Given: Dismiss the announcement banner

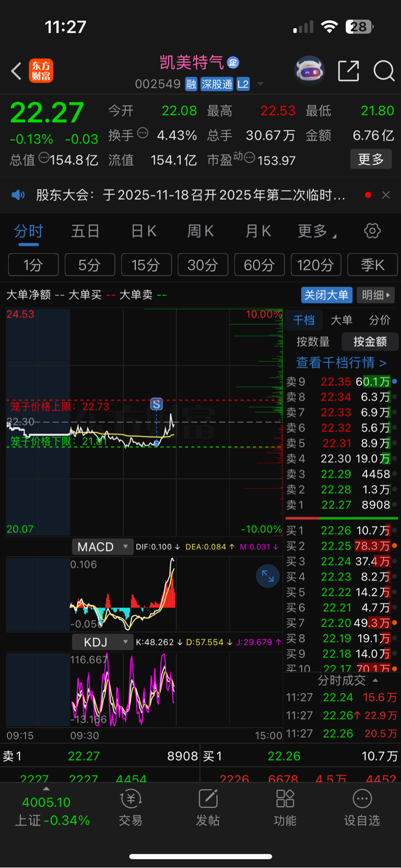Looking at the screenshot, I should [x=386, y=195].
